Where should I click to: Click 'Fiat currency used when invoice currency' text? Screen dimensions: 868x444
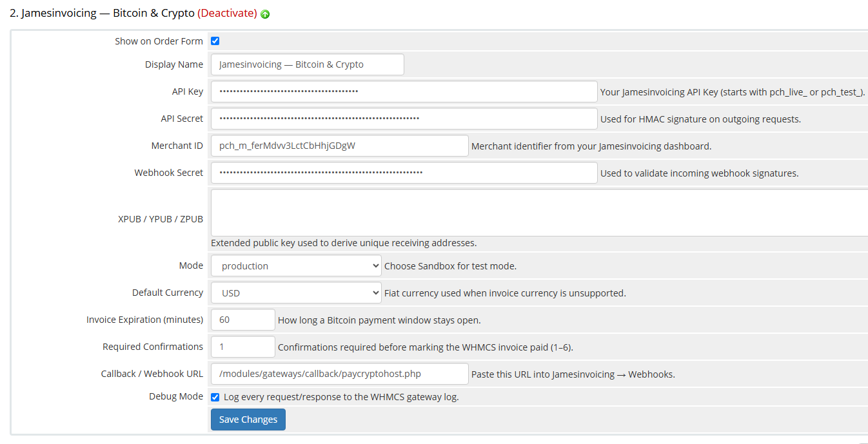click(505, 293)
